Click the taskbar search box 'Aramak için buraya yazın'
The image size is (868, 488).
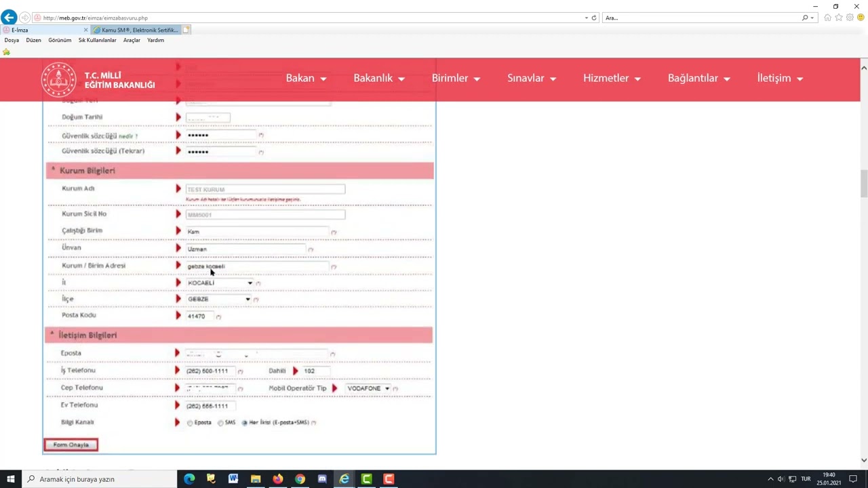coord(100,479)
